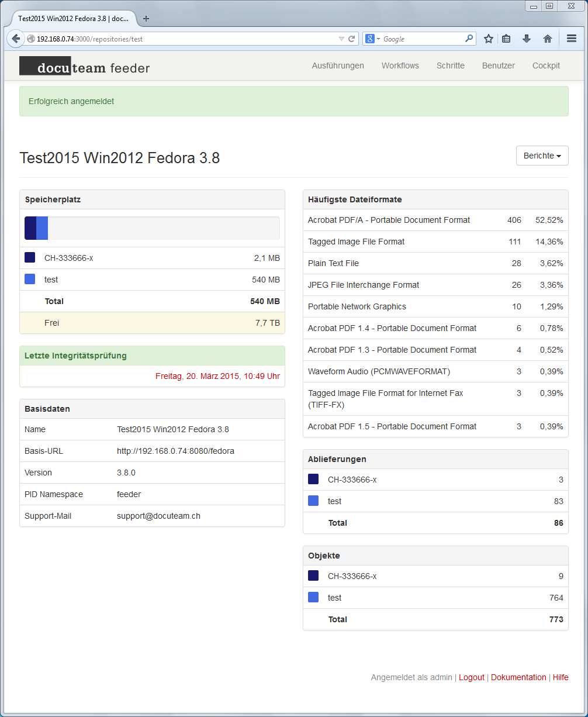Click the browser back arrow button
This screenshot has width=588, height=717.
tap(16, 39)
